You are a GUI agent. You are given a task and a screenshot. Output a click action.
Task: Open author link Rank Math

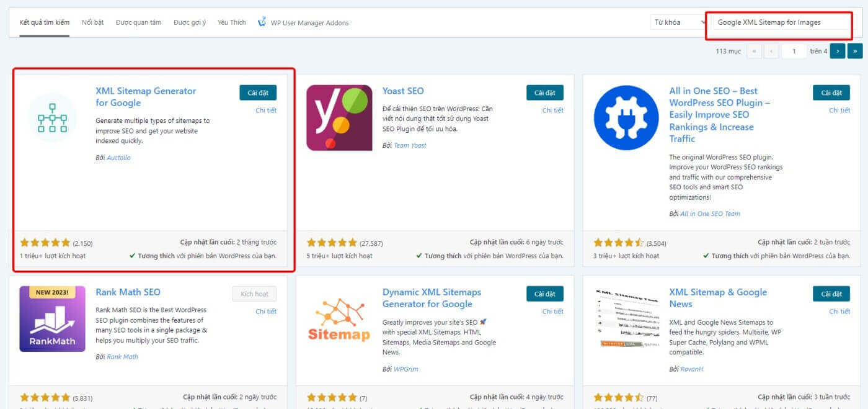[122, 357]
